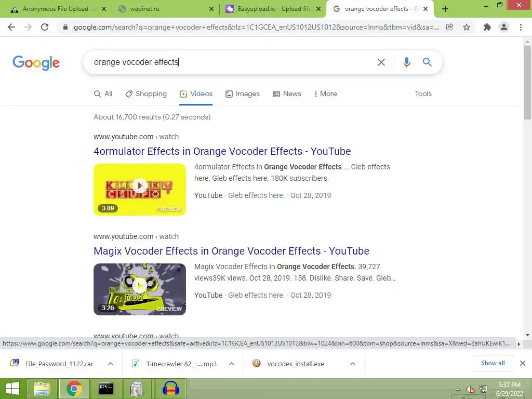The width and height of the screenshot is (532, 399).
Task: Click scrollbar down arrow
Action: [527, 335]
